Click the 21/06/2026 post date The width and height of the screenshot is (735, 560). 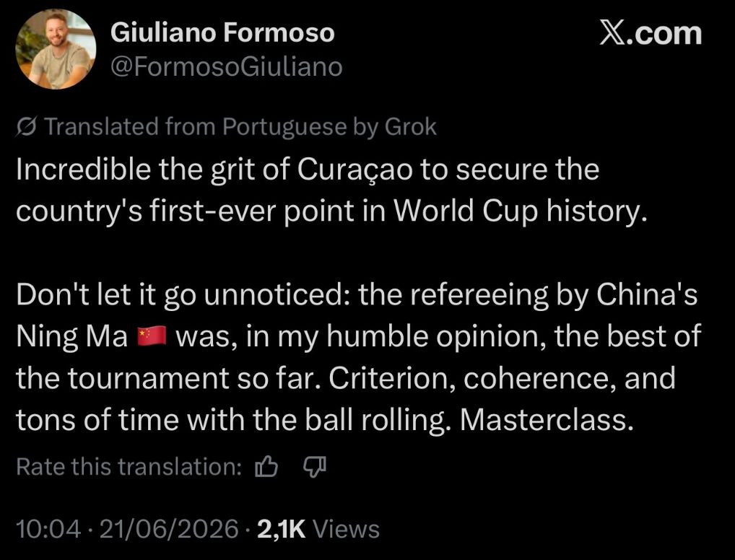(169, 529)
